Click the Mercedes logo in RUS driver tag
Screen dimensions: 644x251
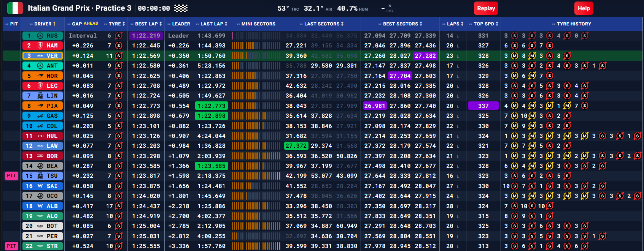click(40, 36)
